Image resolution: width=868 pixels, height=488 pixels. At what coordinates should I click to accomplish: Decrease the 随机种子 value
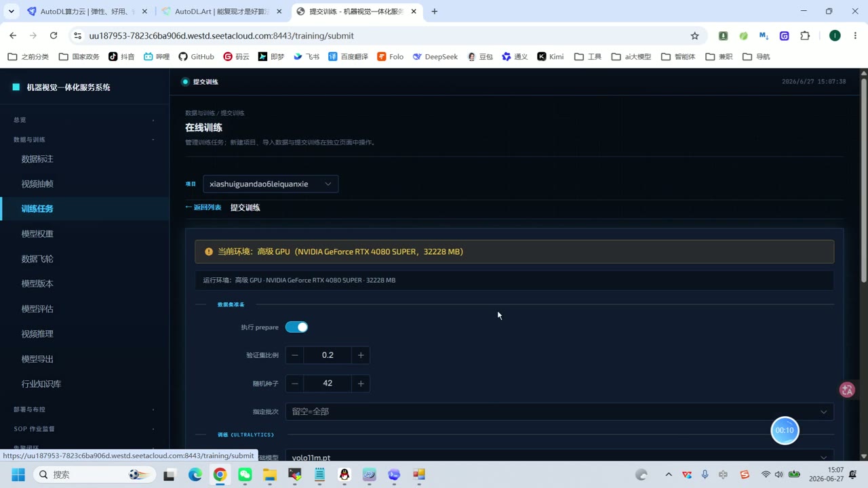click(295, 384)
